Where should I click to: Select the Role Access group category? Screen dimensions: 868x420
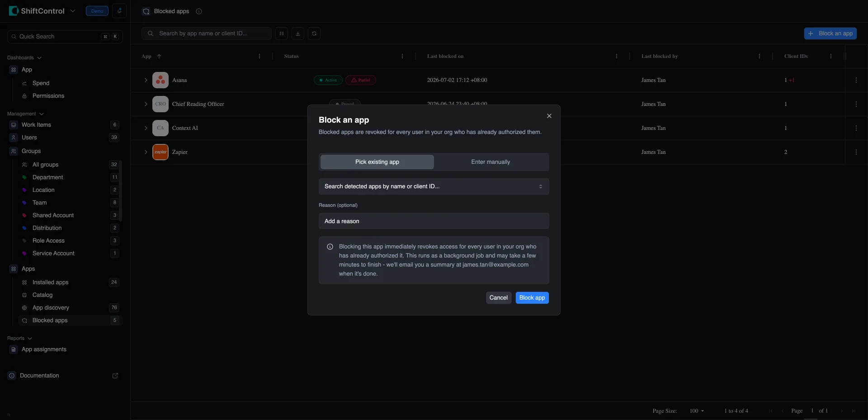point(48,241)
